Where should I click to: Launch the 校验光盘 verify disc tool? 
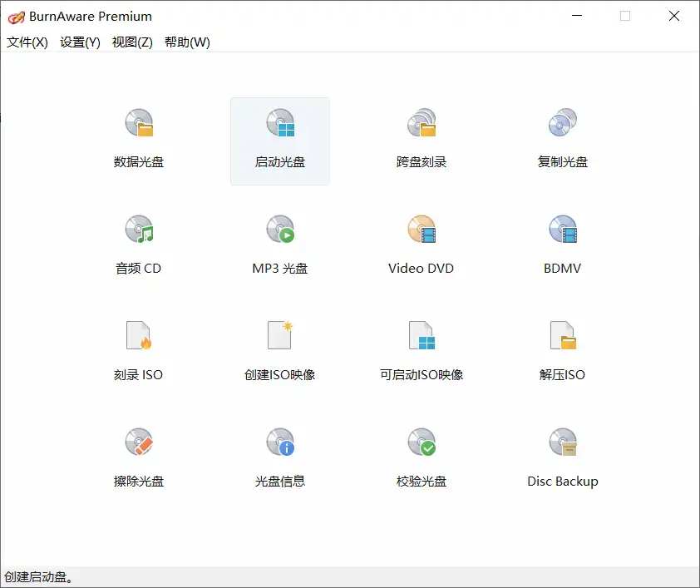tap(421, 461)
